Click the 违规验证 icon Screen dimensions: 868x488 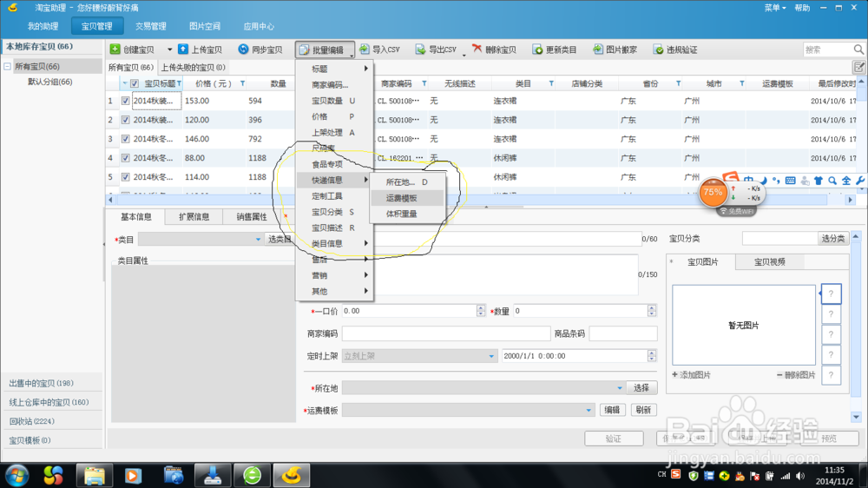click(x=658, y=49)
